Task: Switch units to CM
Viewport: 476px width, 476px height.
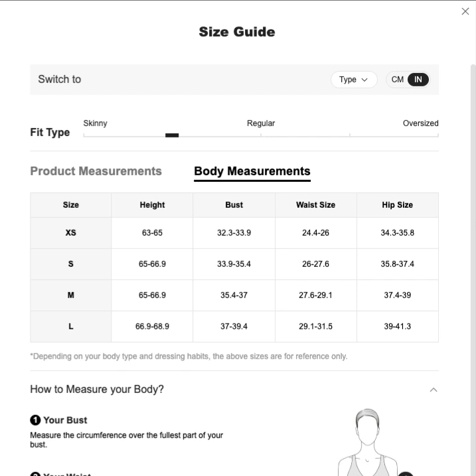Action: click(397, 80)
